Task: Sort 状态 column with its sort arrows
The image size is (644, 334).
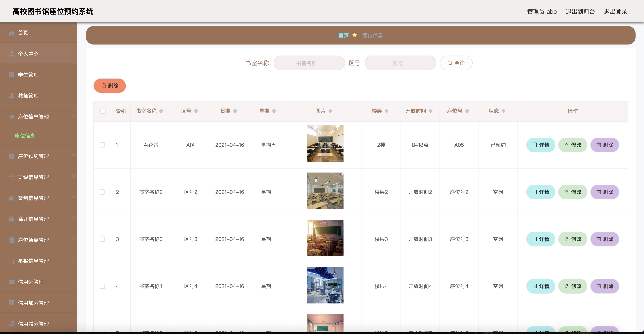Action: (x=504, y=111)
